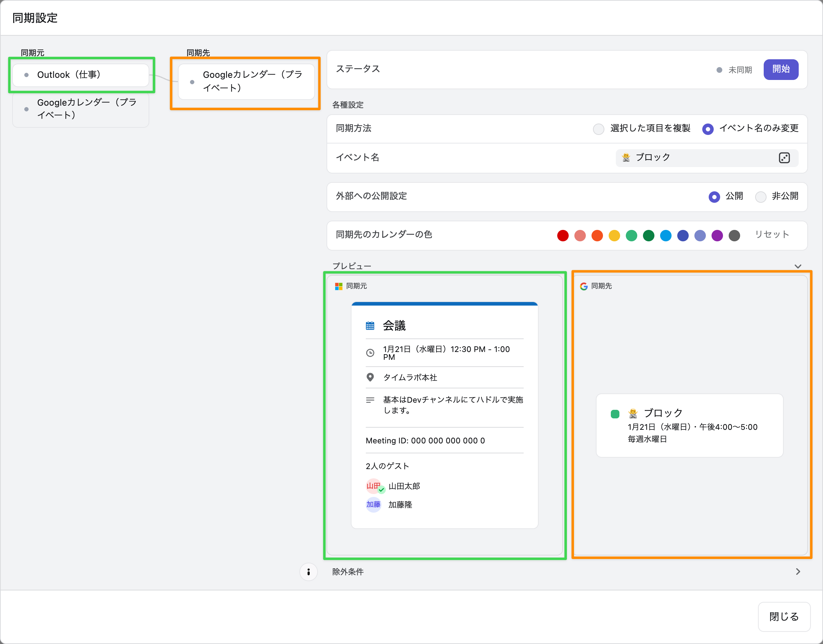Image resolution: width=823 pixels, height=644 pixels.
Task: Pick the lavender calendar color
Action: point(700,236)
